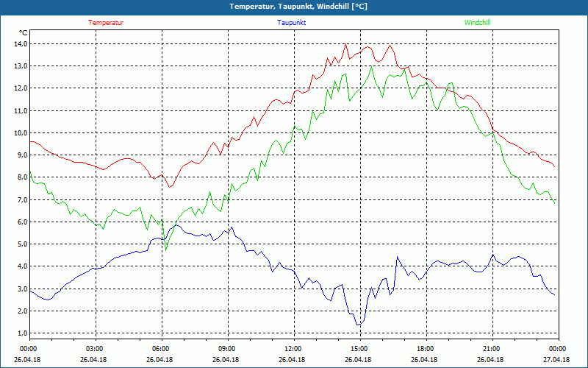The width and height of the screenshot is (588, 368).
Task: Click the 21:00 time label
Action: pos(492,349)
